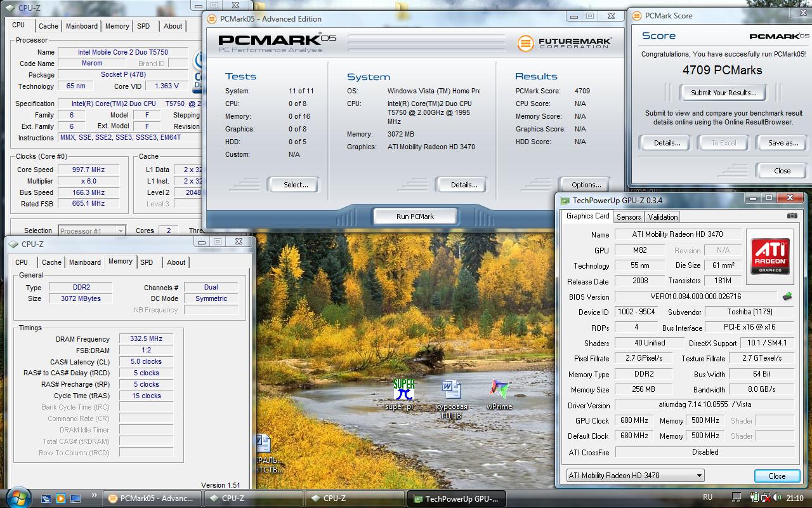Click the Futuremark Corporation logo
Viewport: 812px width, 508px height.
(x=565, y=43)
